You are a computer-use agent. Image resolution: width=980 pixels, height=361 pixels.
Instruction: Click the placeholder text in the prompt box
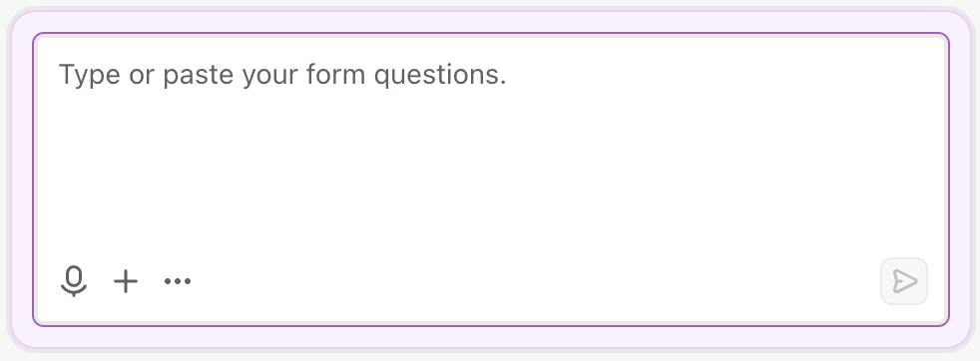(282, 75)
